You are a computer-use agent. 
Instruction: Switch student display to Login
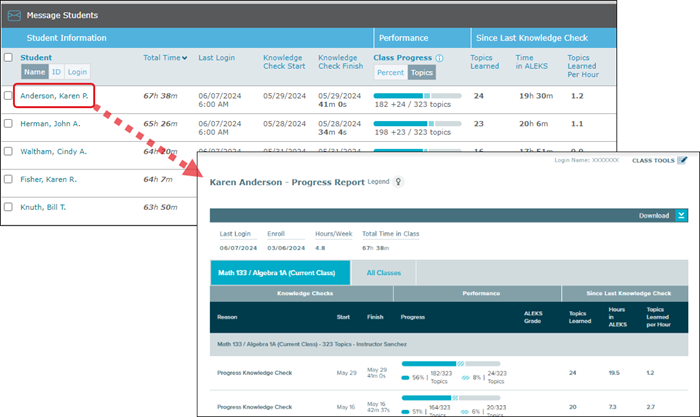click(x=77, y=72)
